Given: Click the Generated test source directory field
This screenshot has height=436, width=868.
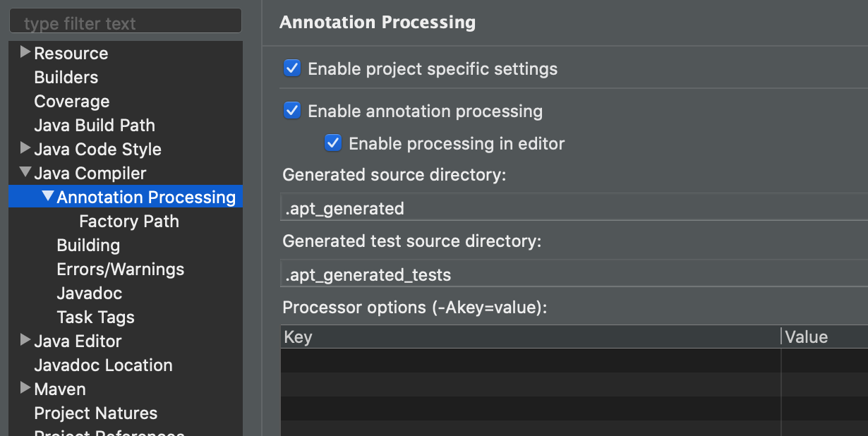Looking at the screenshot, I should [x=573, y=274].
